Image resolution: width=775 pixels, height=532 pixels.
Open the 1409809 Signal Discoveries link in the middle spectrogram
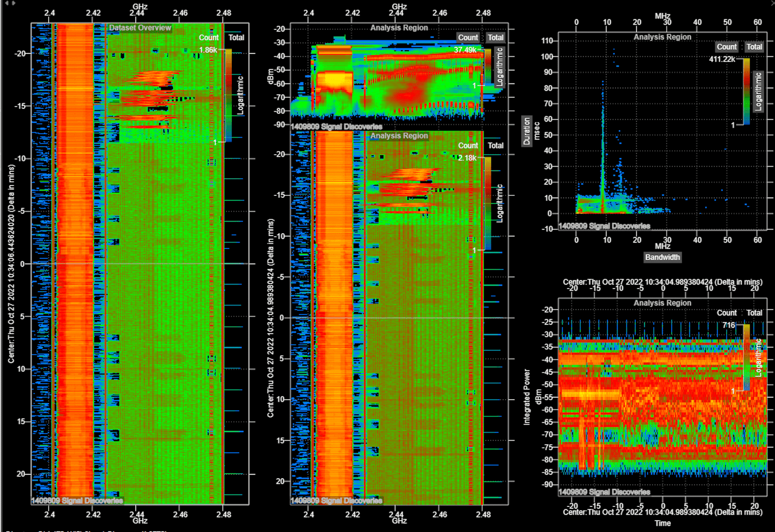click(x=336, y=501)
